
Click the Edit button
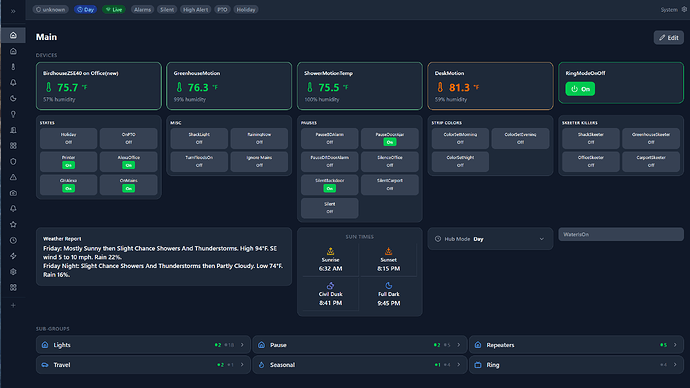click(668, 38)
